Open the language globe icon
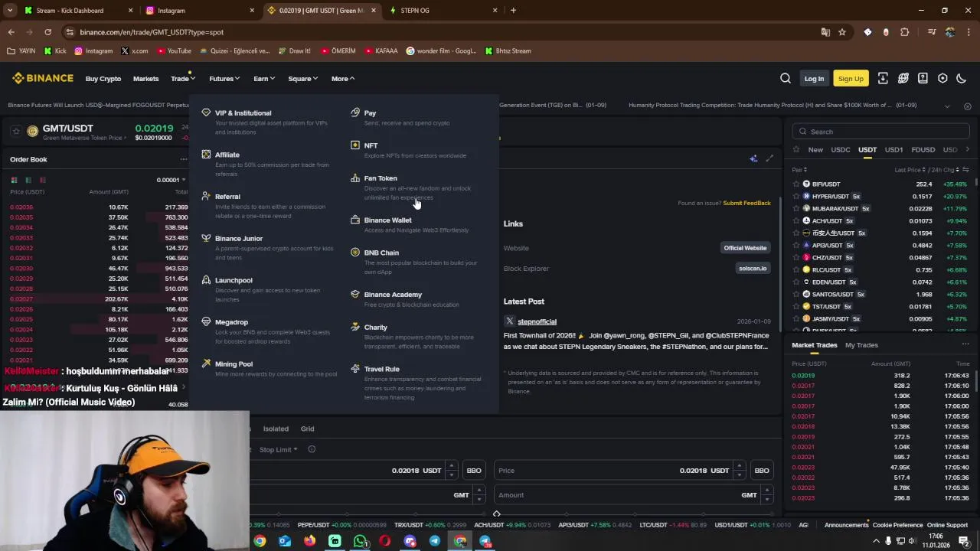 pos(903,78)
